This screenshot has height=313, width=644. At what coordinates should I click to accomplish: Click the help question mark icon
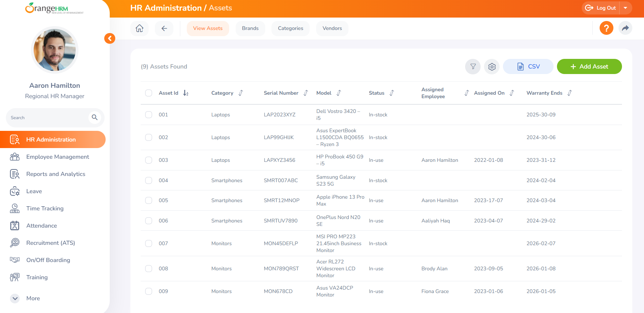[607, 28]
